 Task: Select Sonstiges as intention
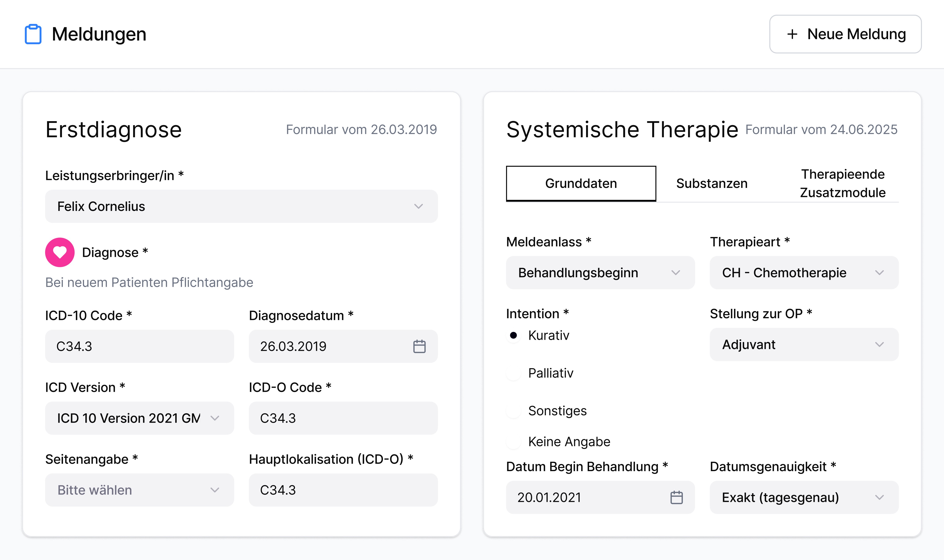[514, 411]
